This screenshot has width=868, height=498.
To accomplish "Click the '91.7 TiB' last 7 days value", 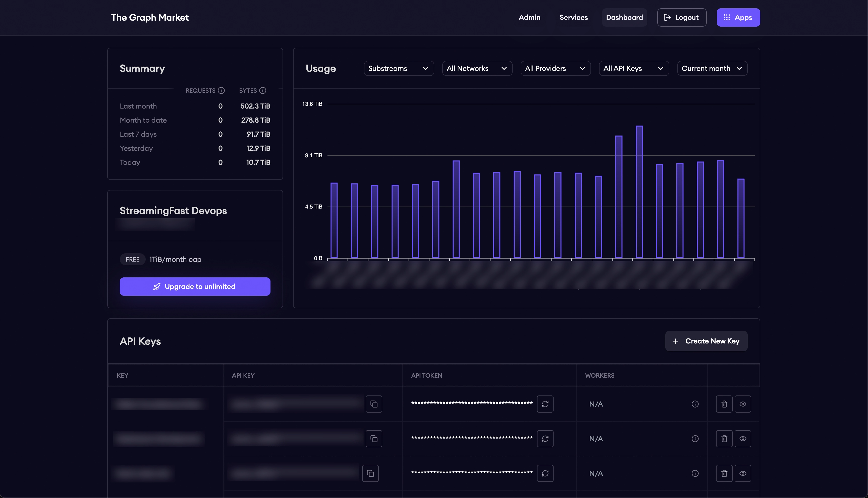I will pos(258,134).
